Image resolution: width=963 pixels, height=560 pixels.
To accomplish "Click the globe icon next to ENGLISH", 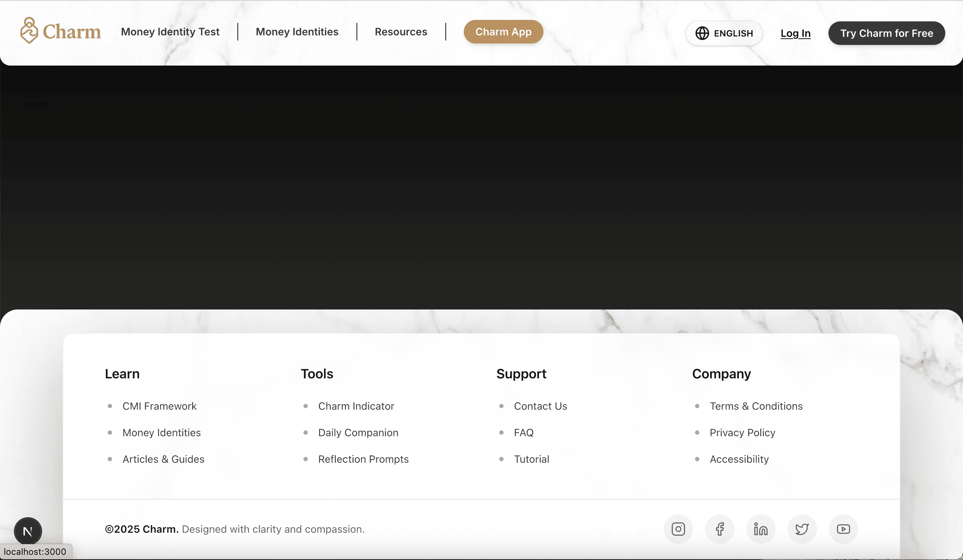I will tap(703, 33).
